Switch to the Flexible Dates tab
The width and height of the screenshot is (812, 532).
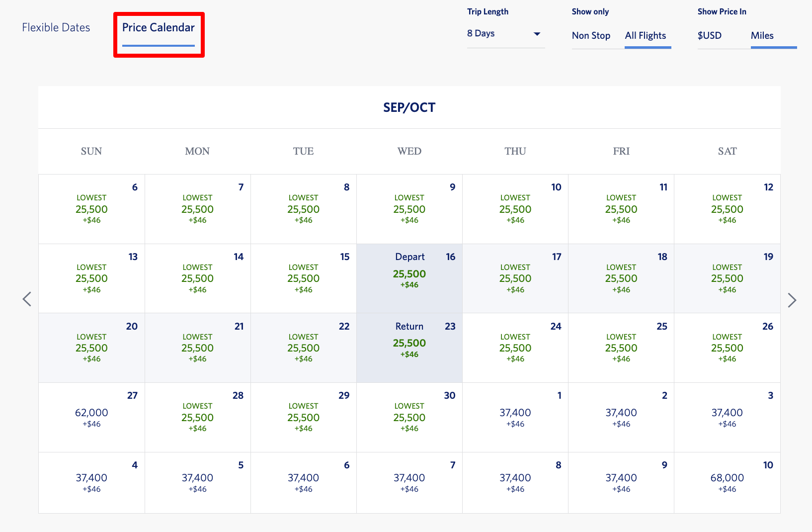click(56, 28)
